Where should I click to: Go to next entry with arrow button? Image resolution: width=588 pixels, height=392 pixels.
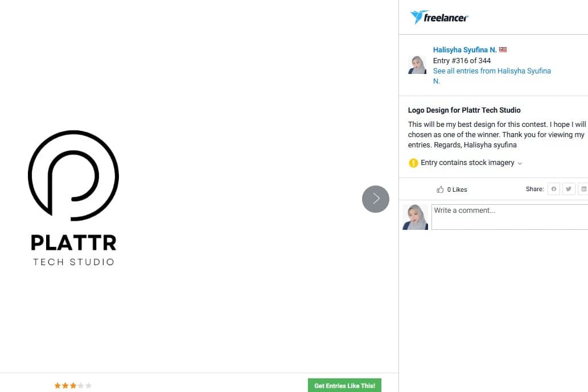[x=375, y=199]
